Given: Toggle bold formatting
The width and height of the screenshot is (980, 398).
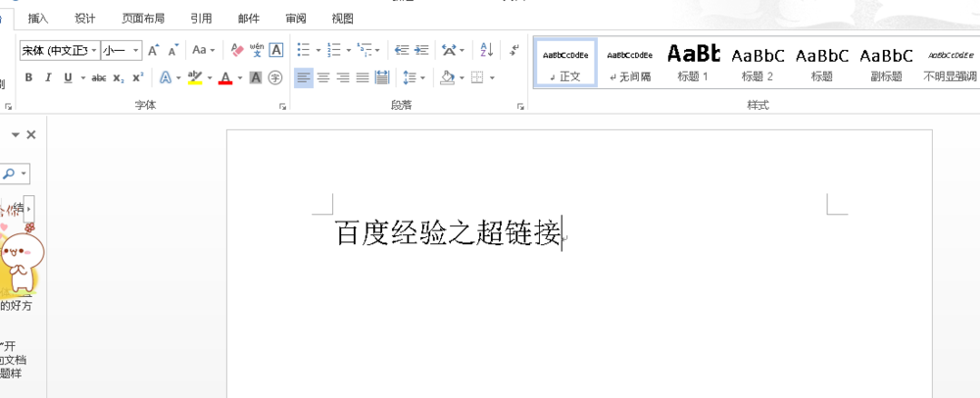Looking at the screenshot, I should pyautogui.click(x=28, y=78).
